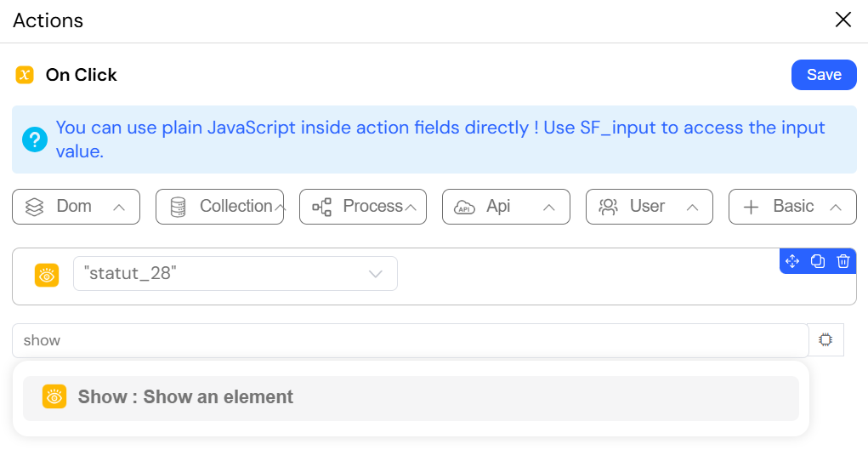Screen dimensions: 868x450
Task: Click the Collection database icon
Action: click(x=179, y=208)
